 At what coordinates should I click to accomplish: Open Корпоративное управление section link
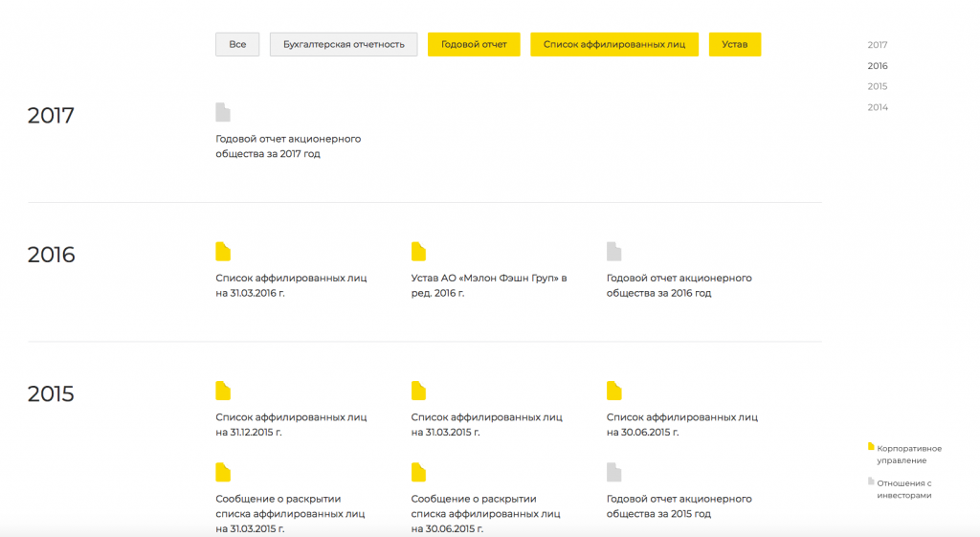908,455
